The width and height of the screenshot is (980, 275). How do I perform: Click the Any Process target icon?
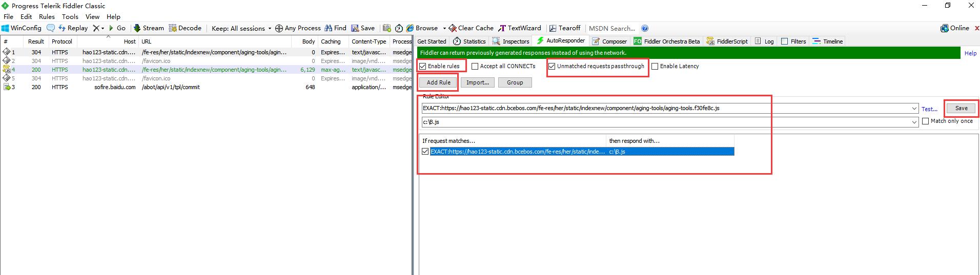click(x=279, y=28)
